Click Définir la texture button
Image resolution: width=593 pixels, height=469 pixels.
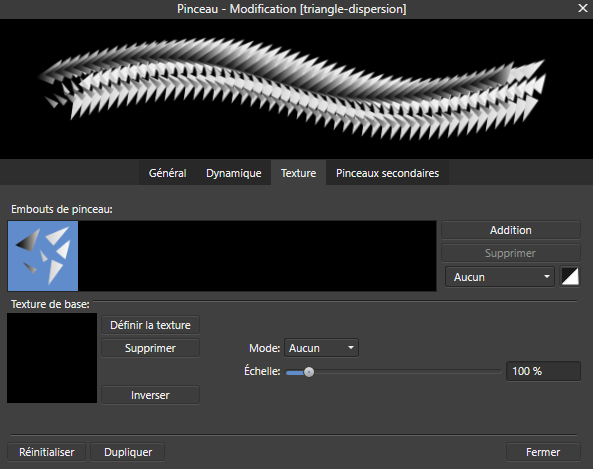(150, 325)
